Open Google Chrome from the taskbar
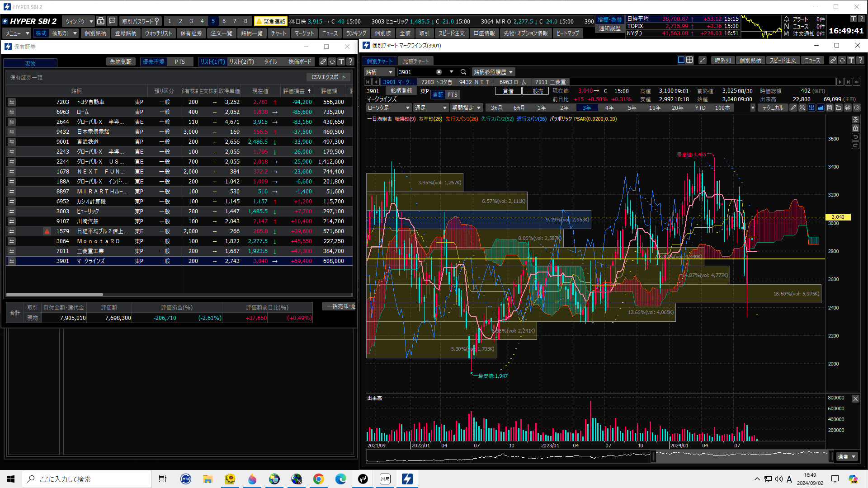868x488 pixels. (319, 479)
